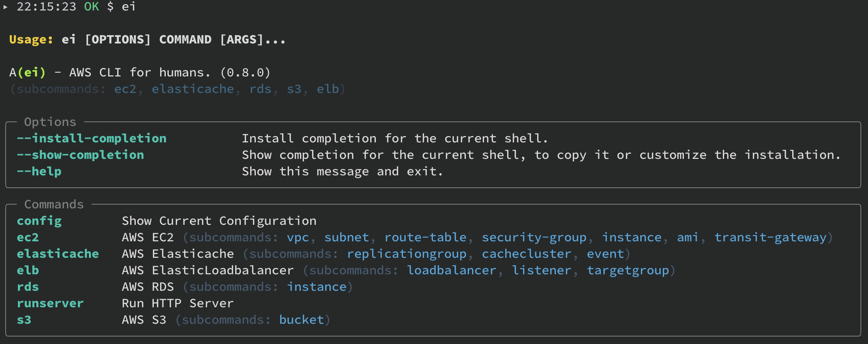The height and width of the screenshot is (344, 868).
Task: Click the prompt arrow before the timestamp
Action: click(5, 7)
